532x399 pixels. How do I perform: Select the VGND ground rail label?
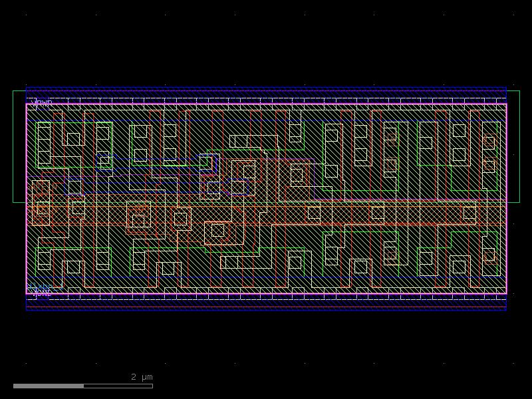[x=41, y=293]
